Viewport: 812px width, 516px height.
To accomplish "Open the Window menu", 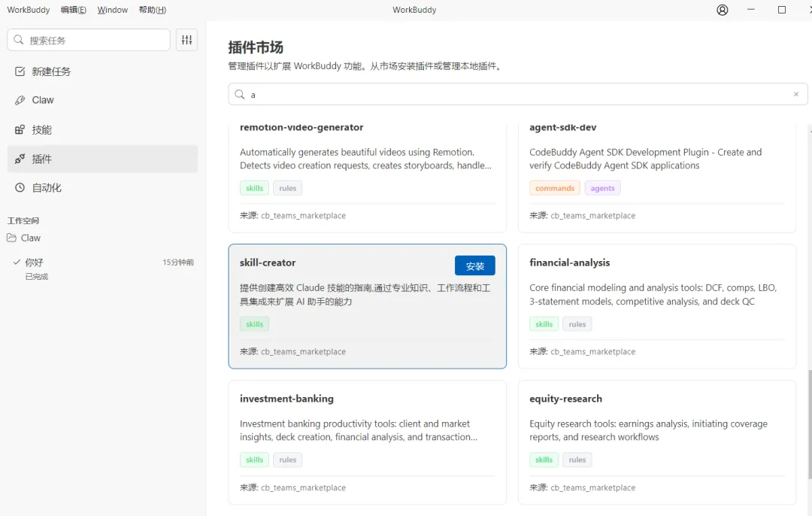I will [113, 10].
